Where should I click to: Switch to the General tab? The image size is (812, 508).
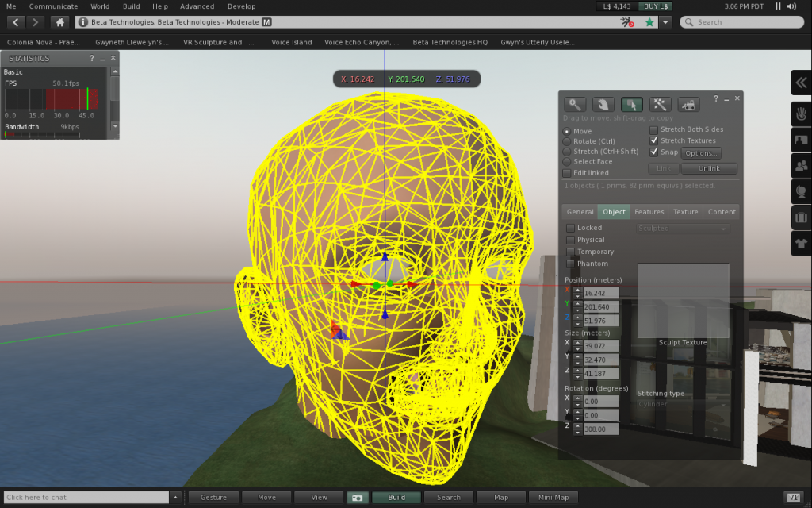pyautogui.click(x=580, y=212)
